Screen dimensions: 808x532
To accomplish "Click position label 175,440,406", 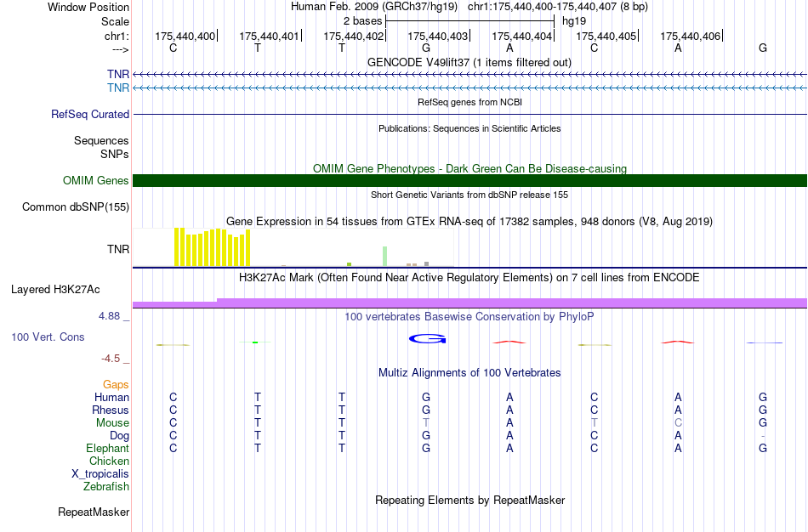I will pyautogui.click(x=691, y=36).
